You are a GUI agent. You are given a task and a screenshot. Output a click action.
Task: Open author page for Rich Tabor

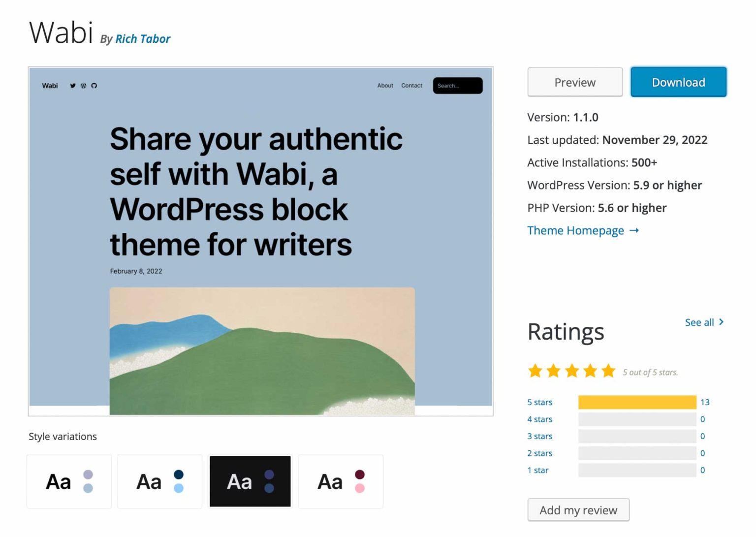point(143,39)
